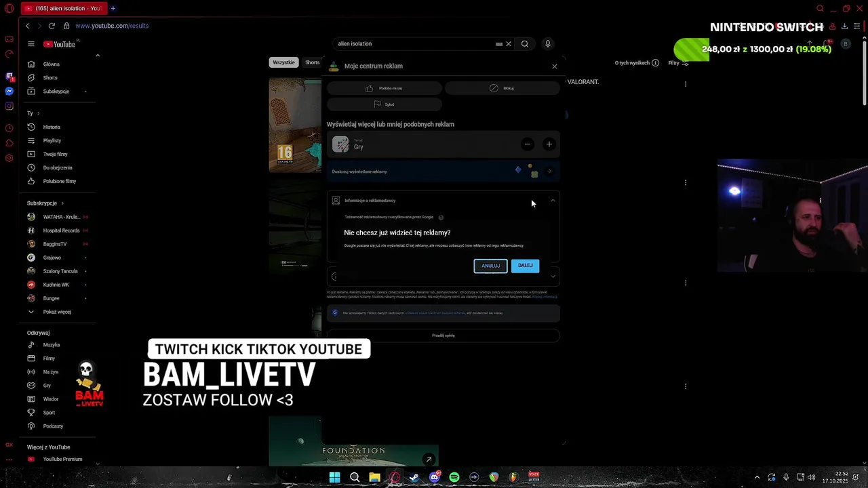
Task: Open Subskrypcje in the sidebar
Action: (x=56, y=91)
